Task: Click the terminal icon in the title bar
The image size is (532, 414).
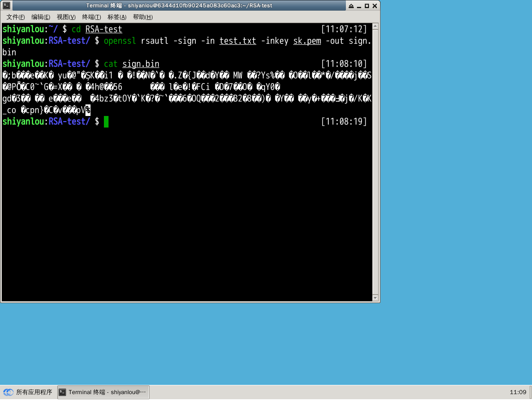Action: (6, 6)
